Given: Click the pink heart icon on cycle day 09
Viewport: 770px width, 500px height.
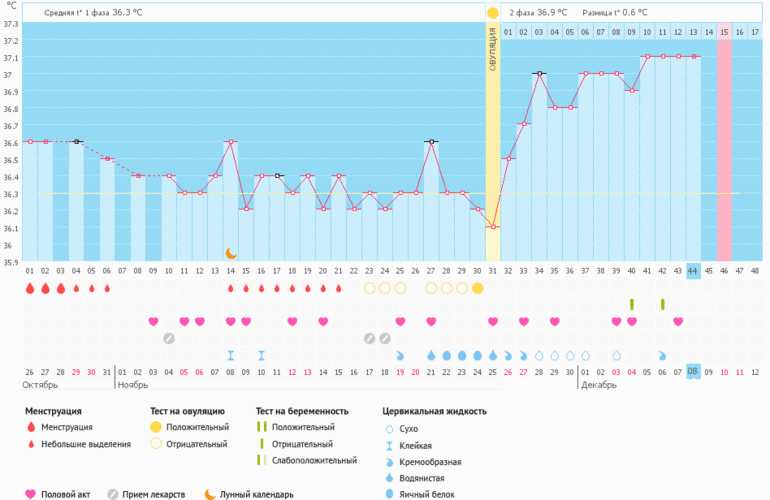Looking at the screenshot, I should [154, 321].
